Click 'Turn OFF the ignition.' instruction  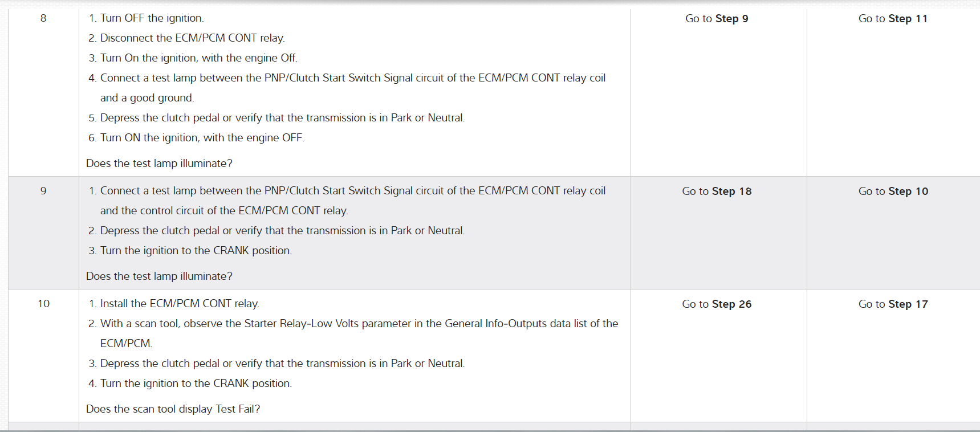152,18
